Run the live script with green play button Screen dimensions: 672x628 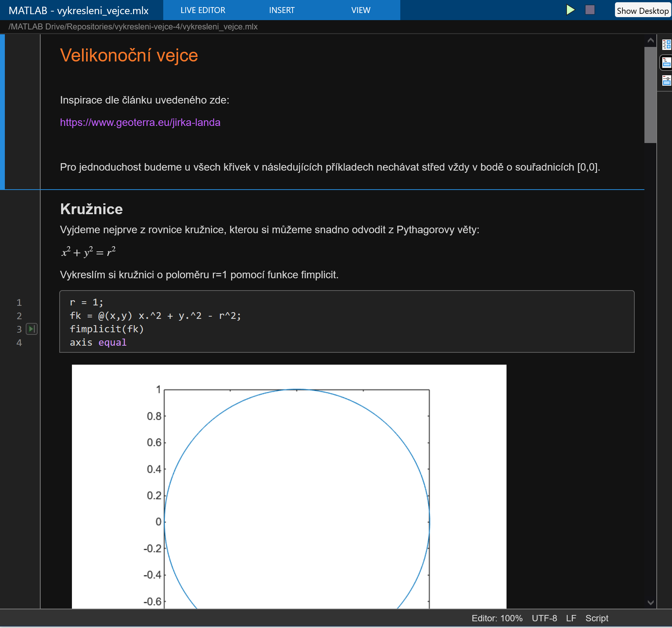(x=570, y=10)
